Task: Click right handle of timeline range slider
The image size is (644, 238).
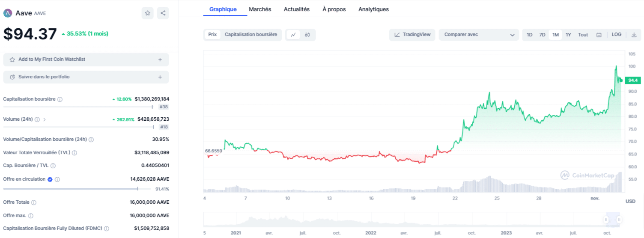Action: [x=619, y=220]
